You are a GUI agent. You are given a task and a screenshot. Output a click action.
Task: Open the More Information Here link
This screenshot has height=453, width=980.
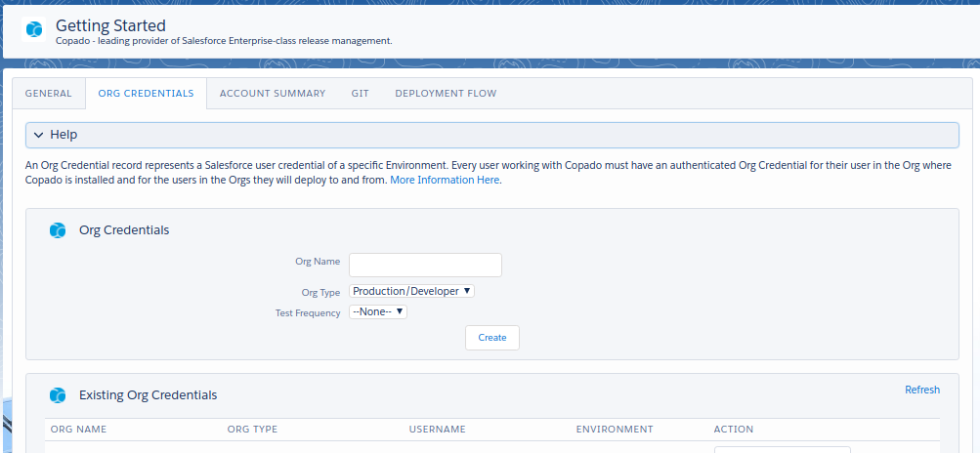coord(445,180)
